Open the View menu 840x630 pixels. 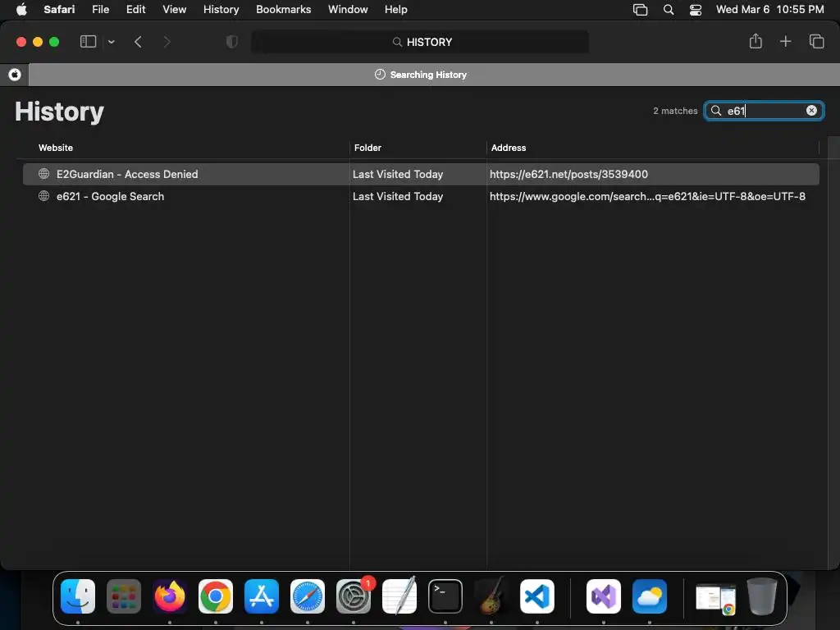[x=174, y=9]
